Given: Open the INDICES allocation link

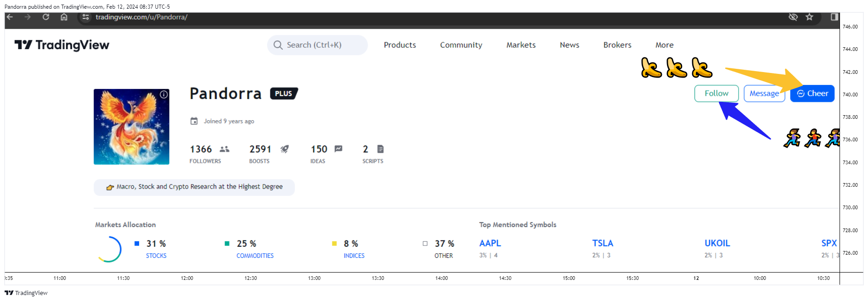Looking at the screenshot, I should tap(354, 256).
